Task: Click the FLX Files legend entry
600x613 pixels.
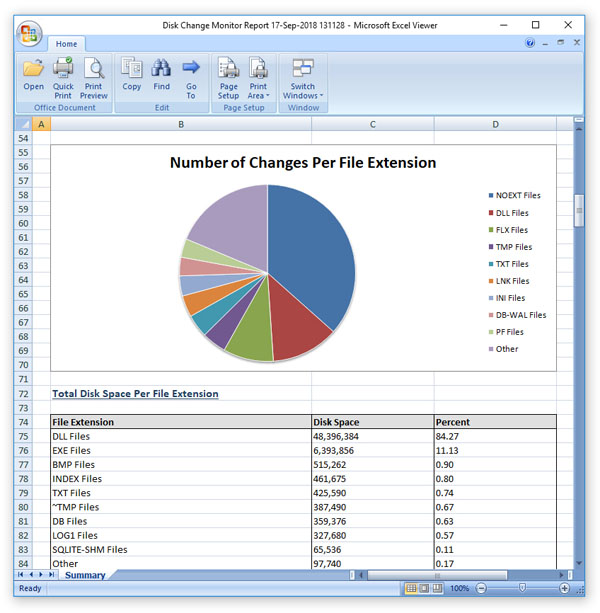Action: (x=508, y=230)
